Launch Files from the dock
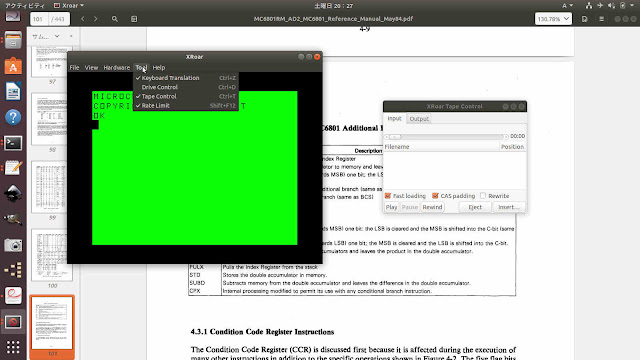The height and width of the screenshot is (360, 640). [13, 40]
